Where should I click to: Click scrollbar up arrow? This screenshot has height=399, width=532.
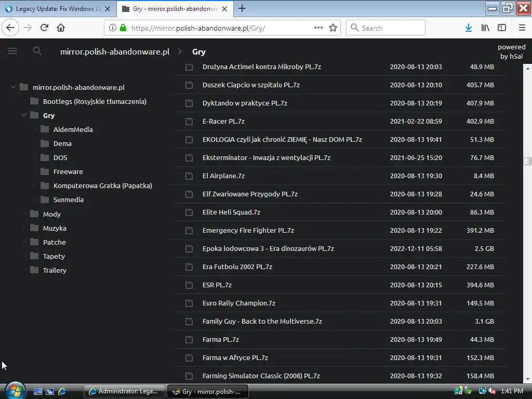pyautogui.click(x=527, y=68)
